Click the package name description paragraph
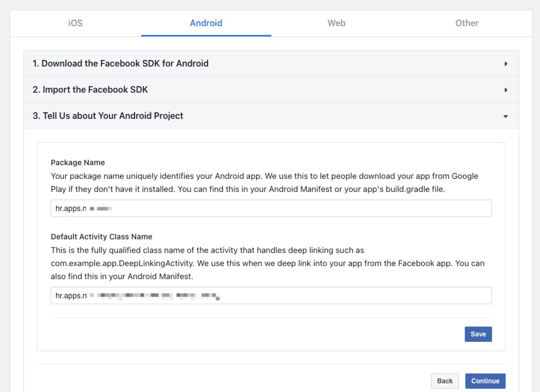This screenshot has height=392, width=540. coord(264,183)
